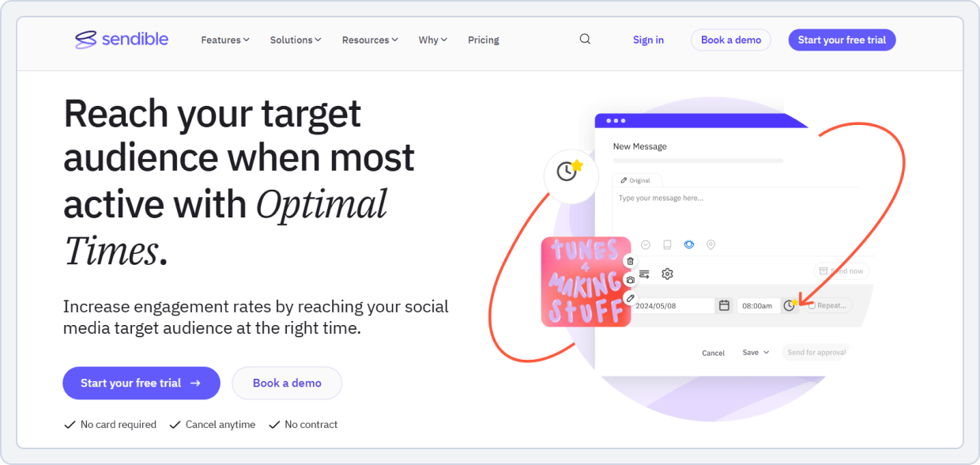The height and width of the screenshot is (465, 980).
Task: Expand the Features dropdown menu
Action: [x=224, y=39]
